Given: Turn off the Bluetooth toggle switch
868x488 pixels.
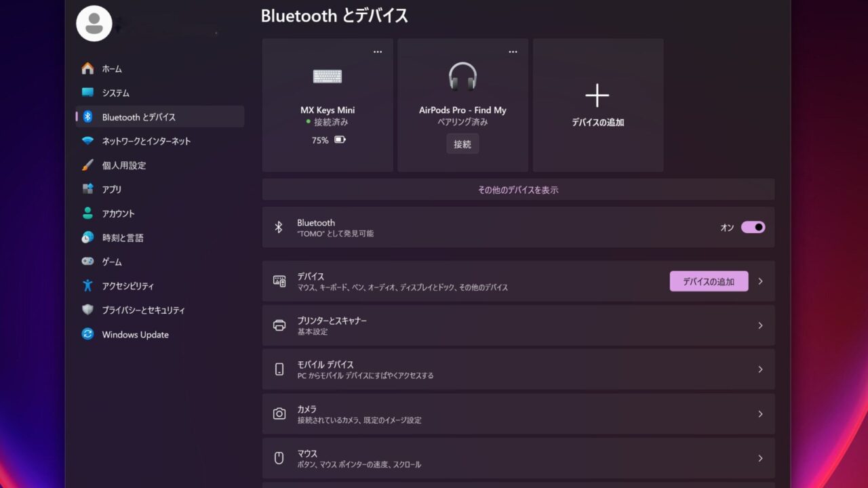Looking at the screenshot, I should 753,227.
